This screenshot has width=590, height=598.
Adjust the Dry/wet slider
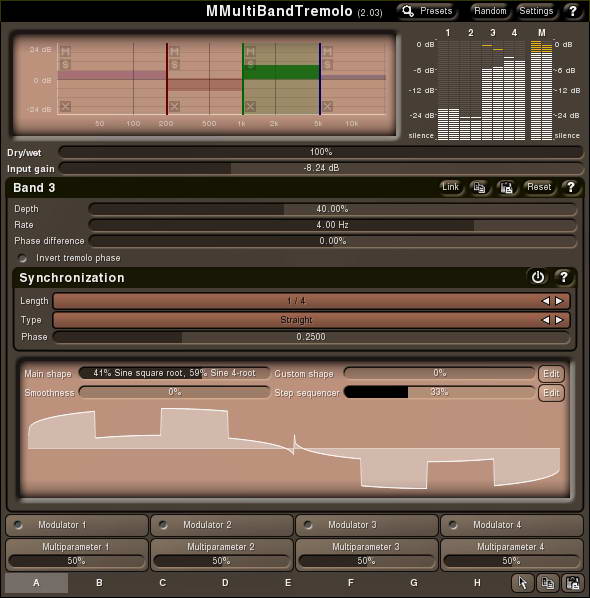pos(321,152)
